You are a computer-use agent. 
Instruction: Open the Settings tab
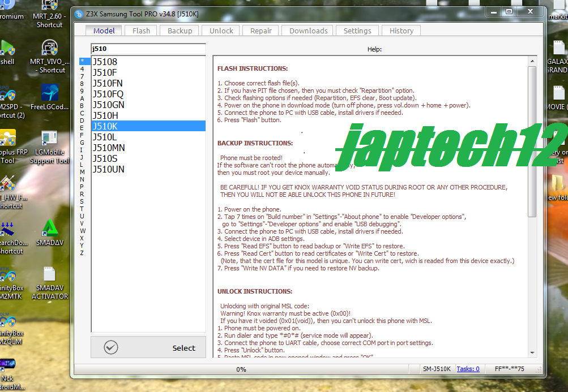pos(357,31)
